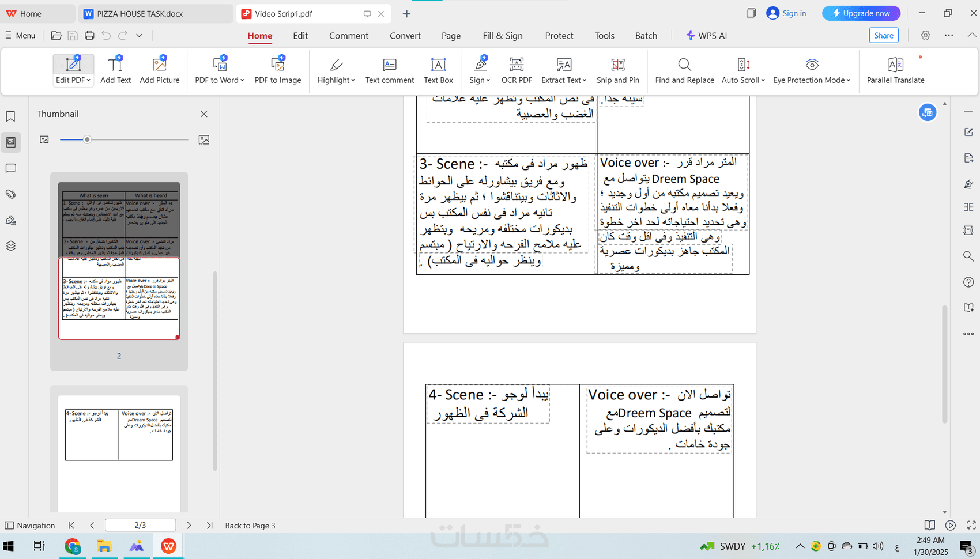The height and width of the screenshot is (559, 980).
Task: Switch to the Convert tab
Action: pos(405,36)
